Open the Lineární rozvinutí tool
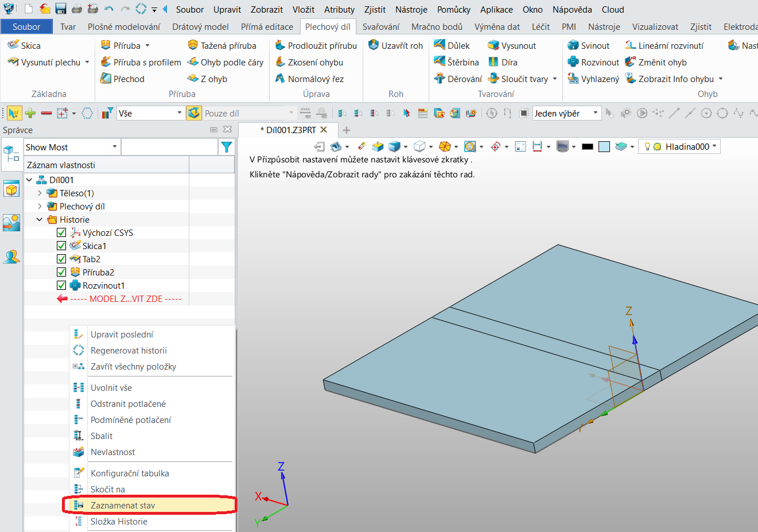Viewport: 758px width, 532px height. click(x=664, y=45)
